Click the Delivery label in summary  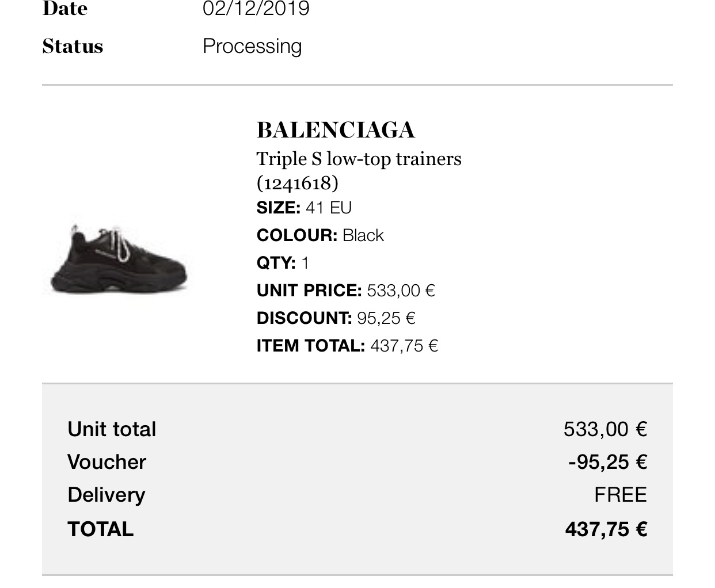coord(106,495)
